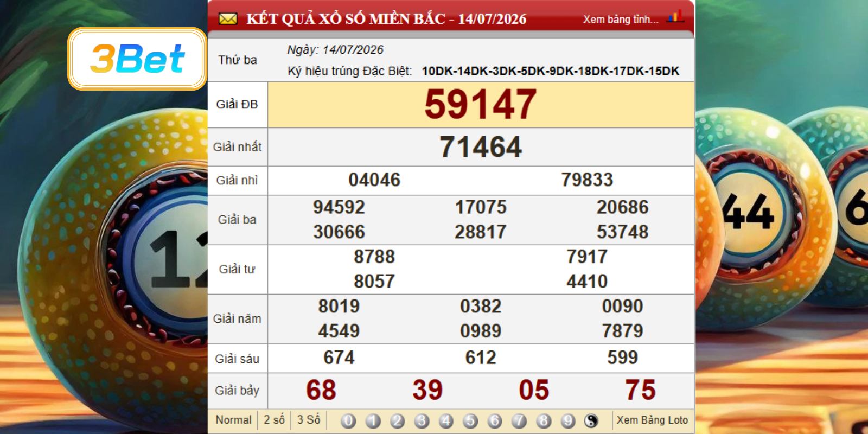The width and height of the screenshot is (868, 434).
Task: Select digit filter ball 8
Action: pos(544,420)
